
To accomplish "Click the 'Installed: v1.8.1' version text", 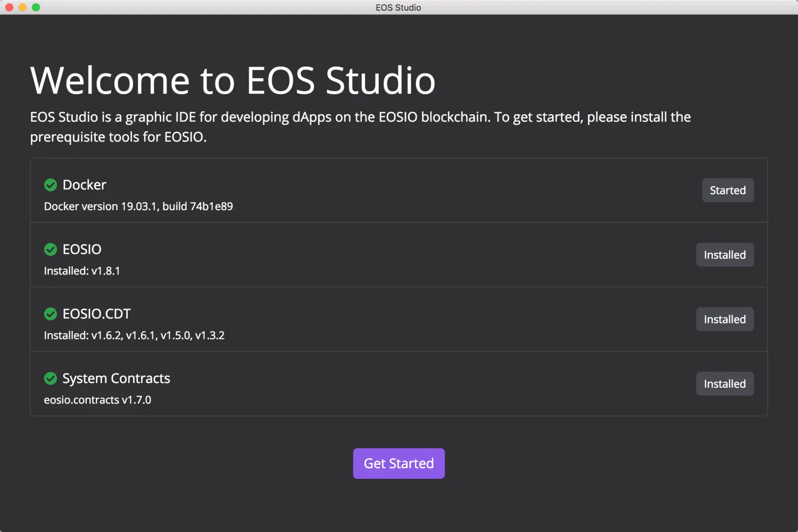I will pos(82,271).
